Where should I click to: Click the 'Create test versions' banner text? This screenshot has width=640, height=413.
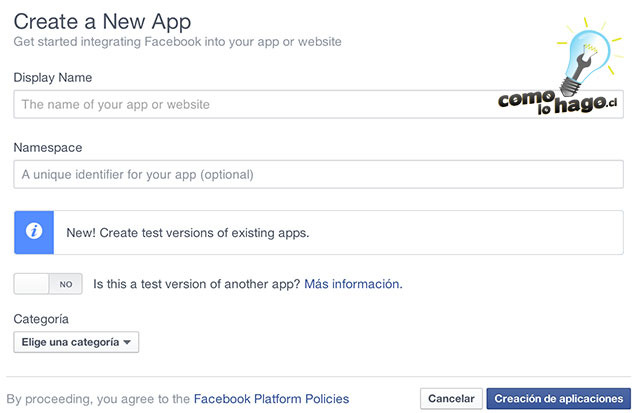[188, 233]
